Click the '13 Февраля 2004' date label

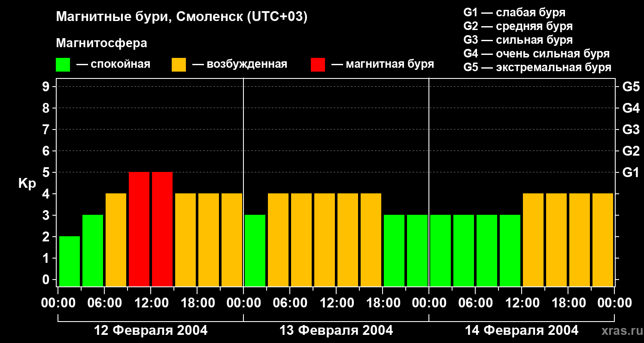pos(336,330)
